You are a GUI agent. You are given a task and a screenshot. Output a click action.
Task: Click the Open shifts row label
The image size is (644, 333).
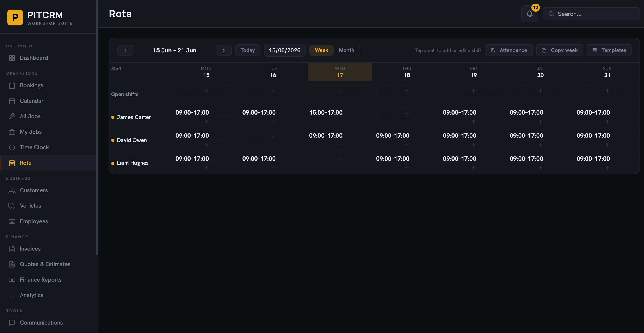125,94
